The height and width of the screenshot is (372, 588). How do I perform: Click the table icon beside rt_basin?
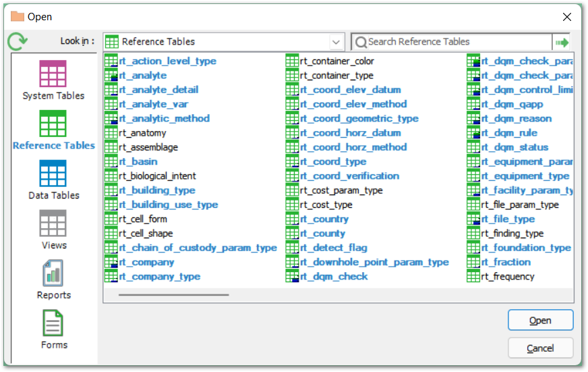tap(111, 161)
